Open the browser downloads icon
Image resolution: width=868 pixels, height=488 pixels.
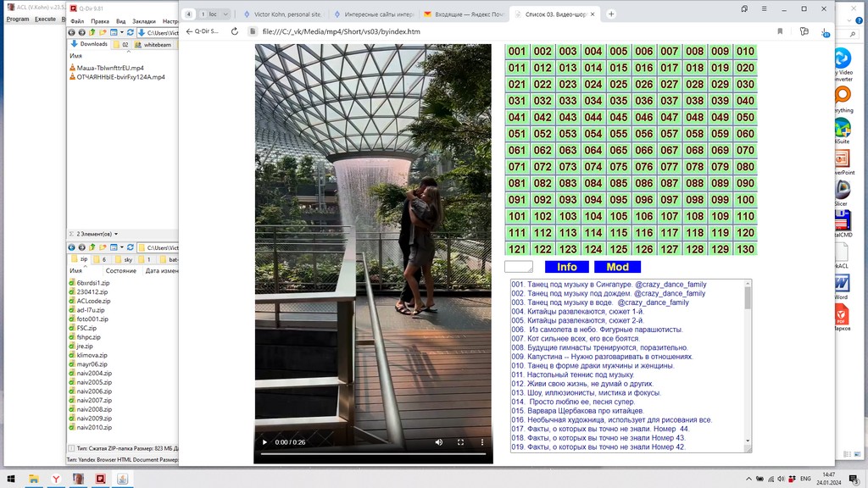click(825, 32)
